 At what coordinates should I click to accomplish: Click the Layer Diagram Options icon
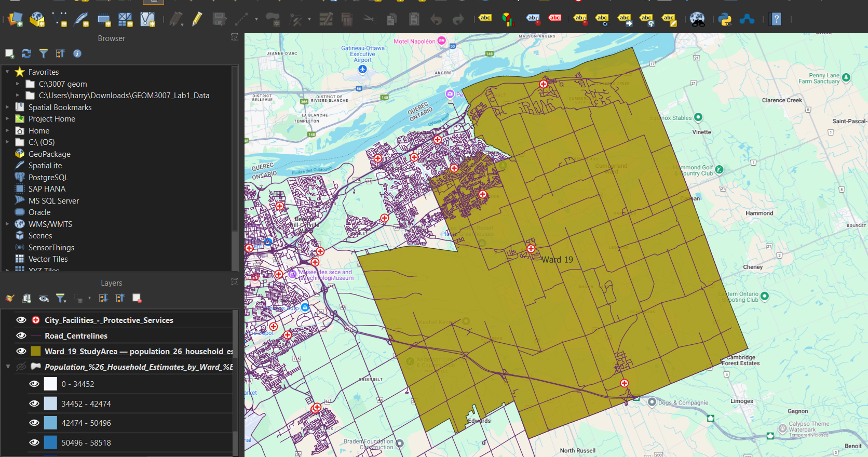point(507,20)
